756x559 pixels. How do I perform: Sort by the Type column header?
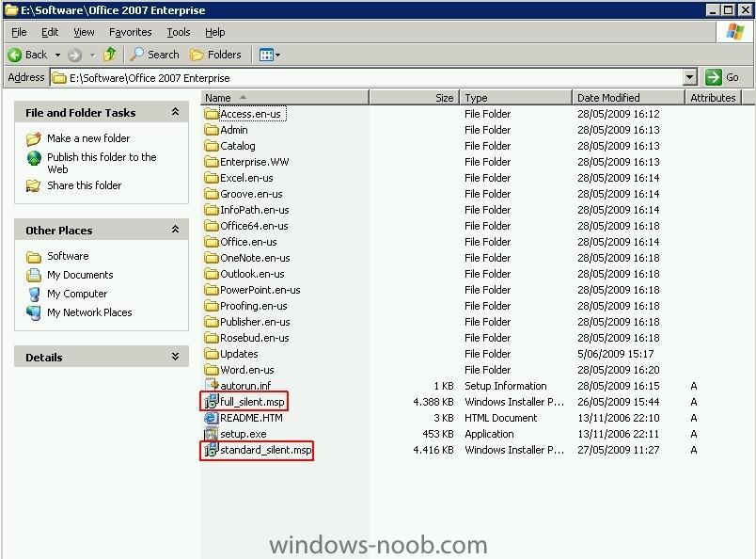pos(516,98)
